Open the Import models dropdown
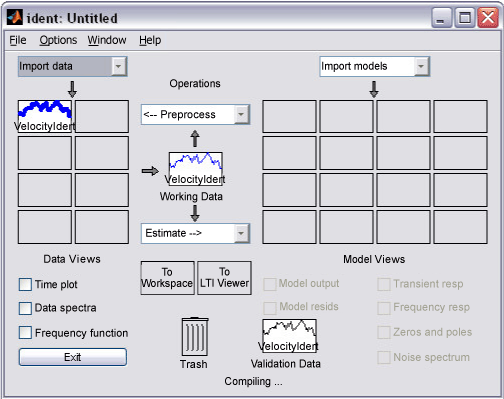This screenshot has width=504, height=399. (x=375, y=66)
